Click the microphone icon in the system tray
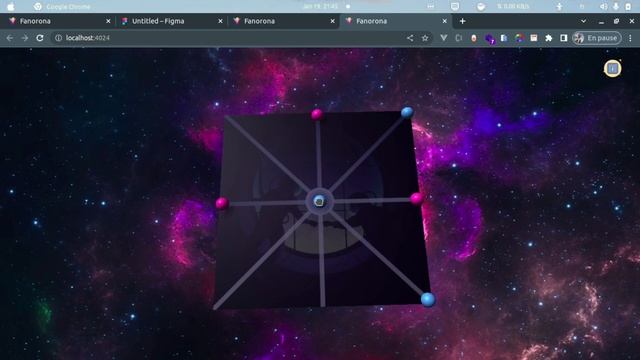The image size is (640, 360). [616, 7]
